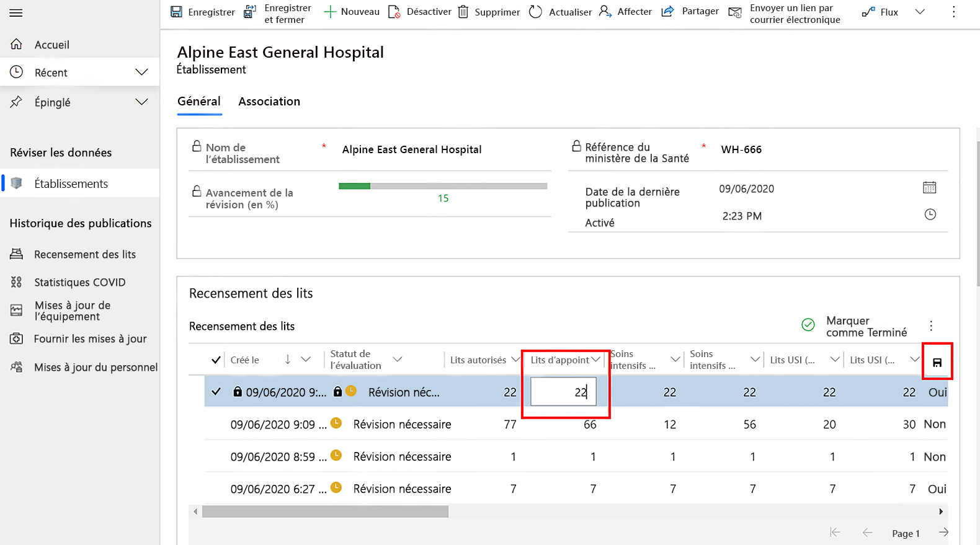Click the Référence du ministère value WH-666

741,149
